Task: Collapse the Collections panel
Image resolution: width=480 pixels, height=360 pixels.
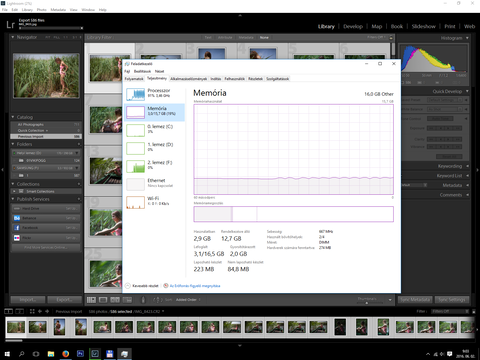Action: coord(13,184)
